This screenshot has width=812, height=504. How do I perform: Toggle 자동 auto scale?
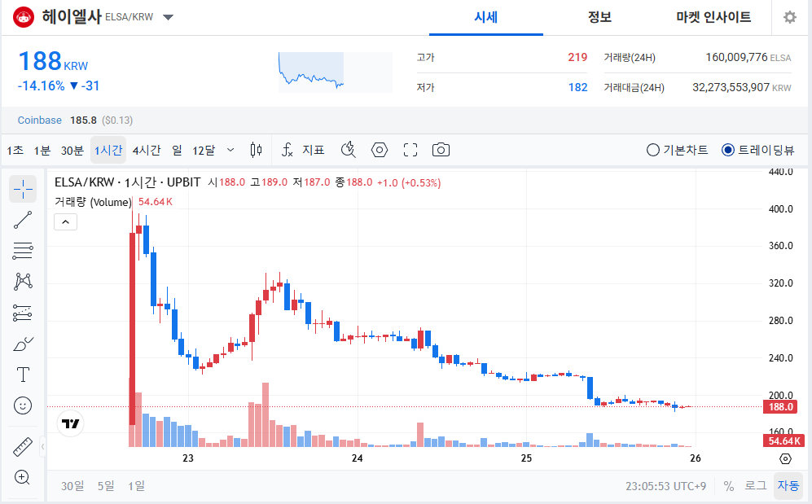[x=788, y=486]
